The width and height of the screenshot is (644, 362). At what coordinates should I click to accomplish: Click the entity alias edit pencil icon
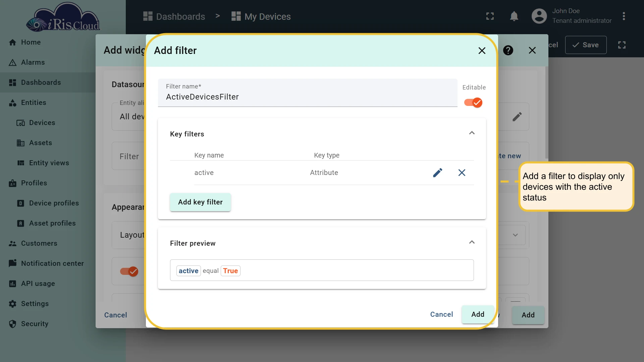pyautogui.click(x=517, y=117)
